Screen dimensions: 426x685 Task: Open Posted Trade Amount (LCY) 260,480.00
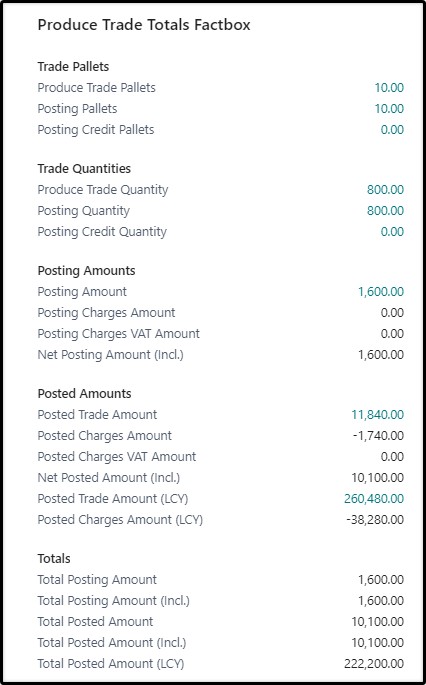374,498
